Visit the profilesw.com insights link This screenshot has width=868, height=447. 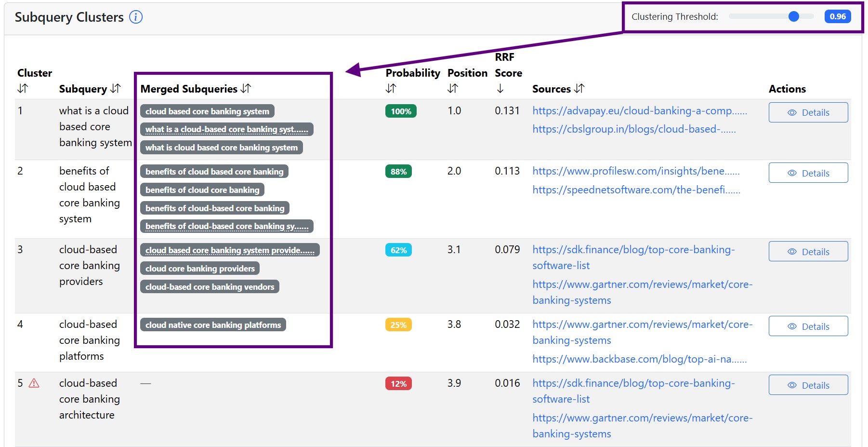coord(635,171)
